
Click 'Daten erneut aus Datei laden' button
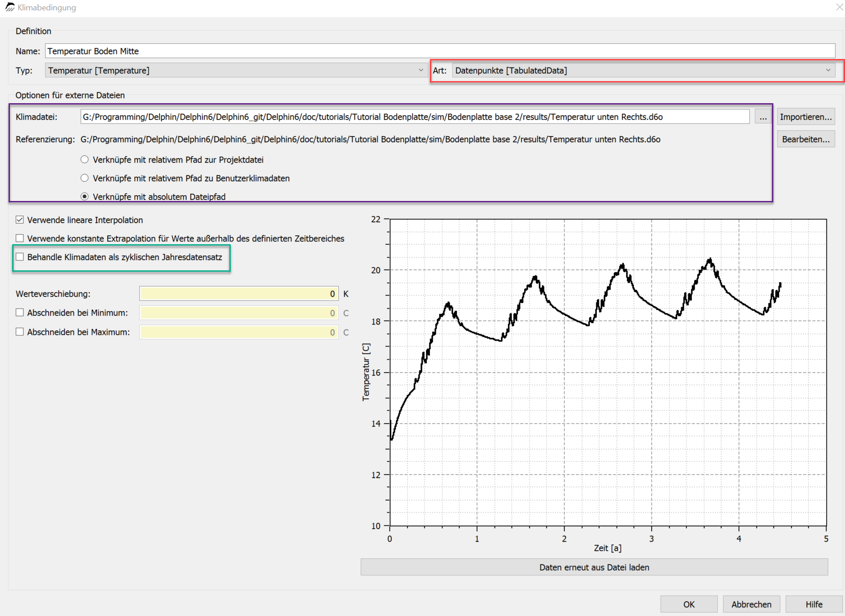(x=594, y=567)
